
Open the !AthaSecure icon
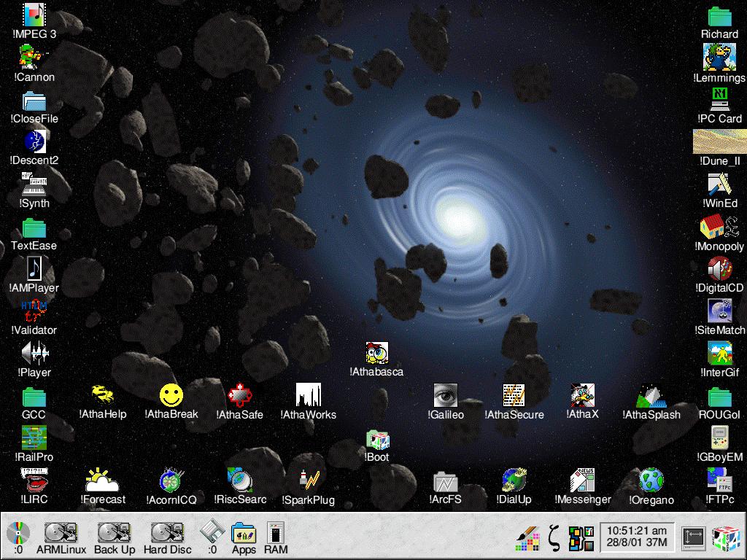click(514, 395)
